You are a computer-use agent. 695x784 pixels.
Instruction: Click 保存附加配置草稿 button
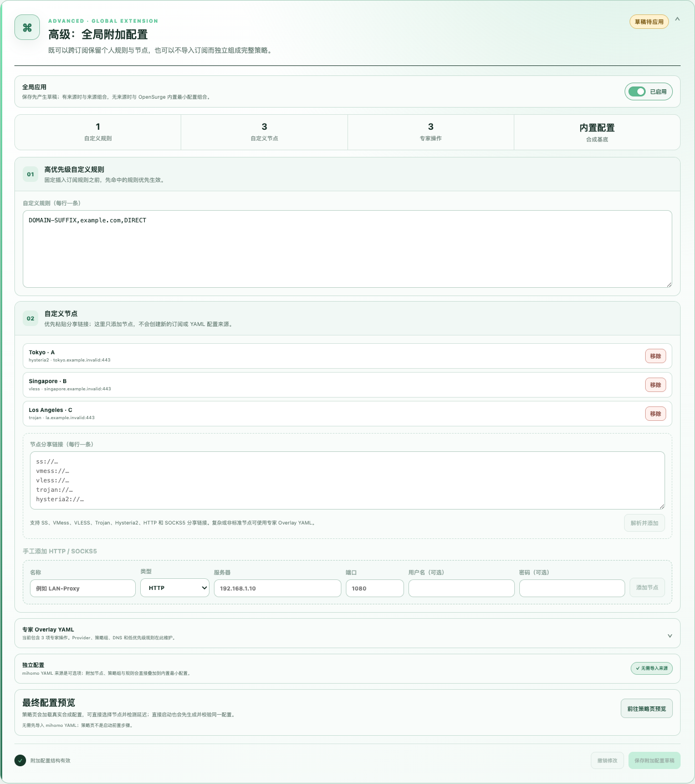click(655, 761)
